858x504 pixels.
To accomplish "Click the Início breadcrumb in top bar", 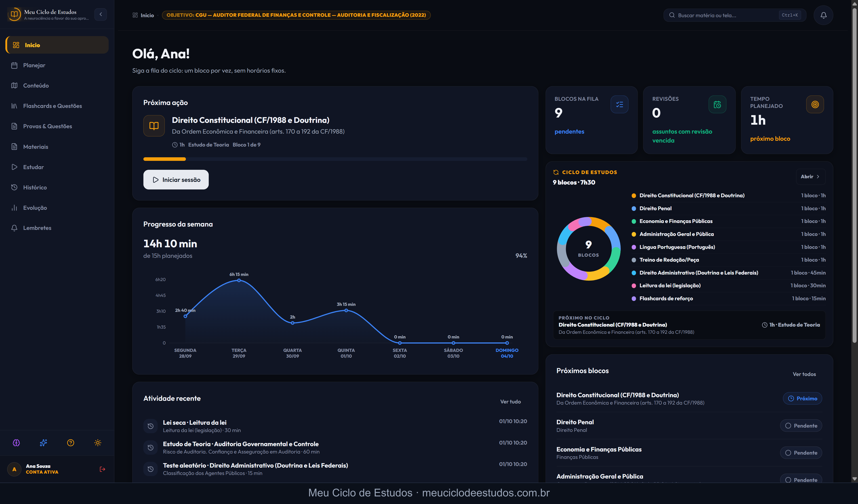I will coord(143,15).
